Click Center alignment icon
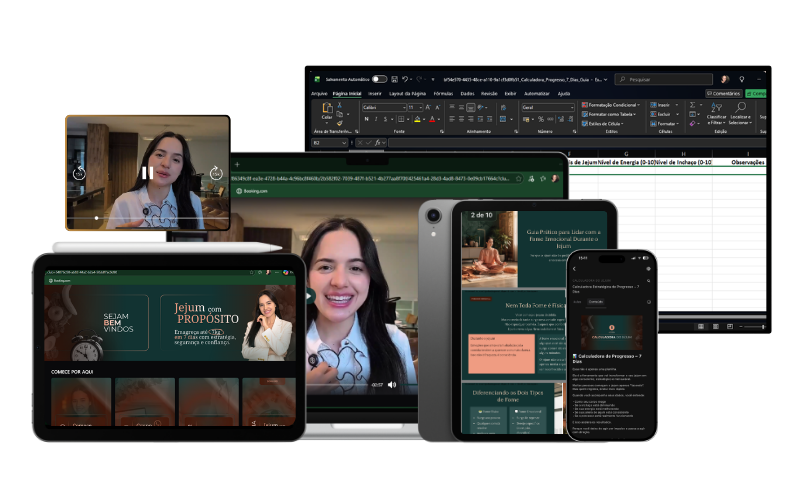This screenshot has height=504, width=808. [x=461, y=119]
